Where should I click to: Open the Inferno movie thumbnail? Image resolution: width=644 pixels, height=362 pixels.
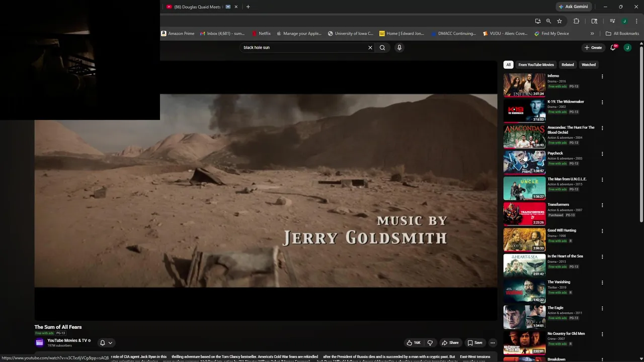524,84
